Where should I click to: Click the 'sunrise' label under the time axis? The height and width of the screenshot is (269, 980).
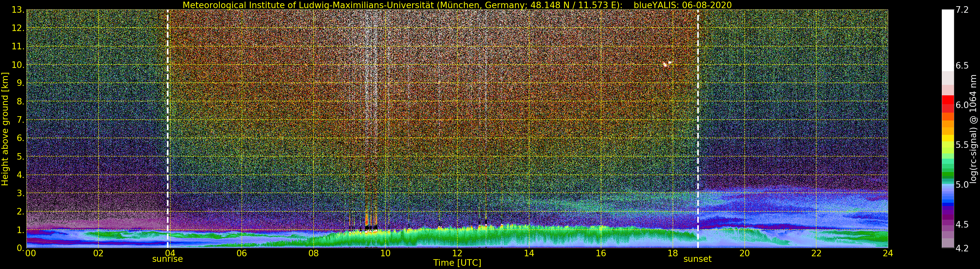tap(168, 259)
